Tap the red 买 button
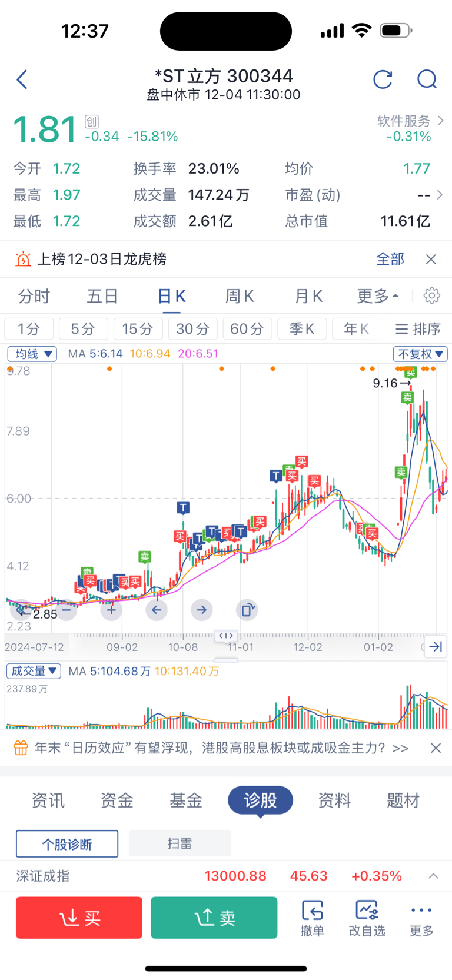Viewport: 452px width, 980px height. pyautogui.click(x=79, y=917)
